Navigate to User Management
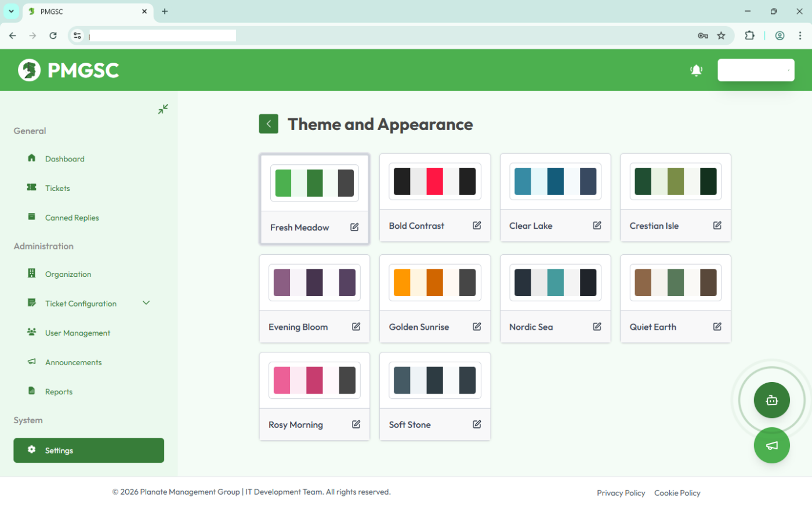 77,333
